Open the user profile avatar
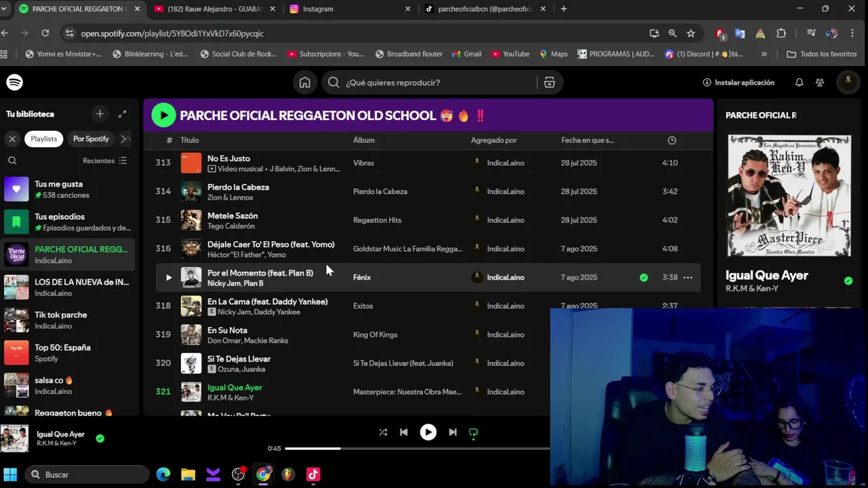This screenshot has height=488, width=868. (x=848, y=82)
